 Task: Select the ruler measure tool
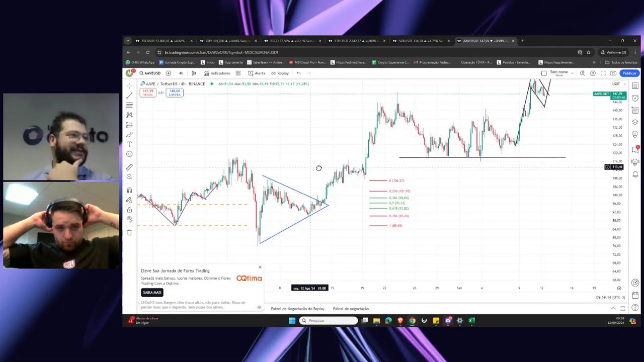tap(129, 167)
